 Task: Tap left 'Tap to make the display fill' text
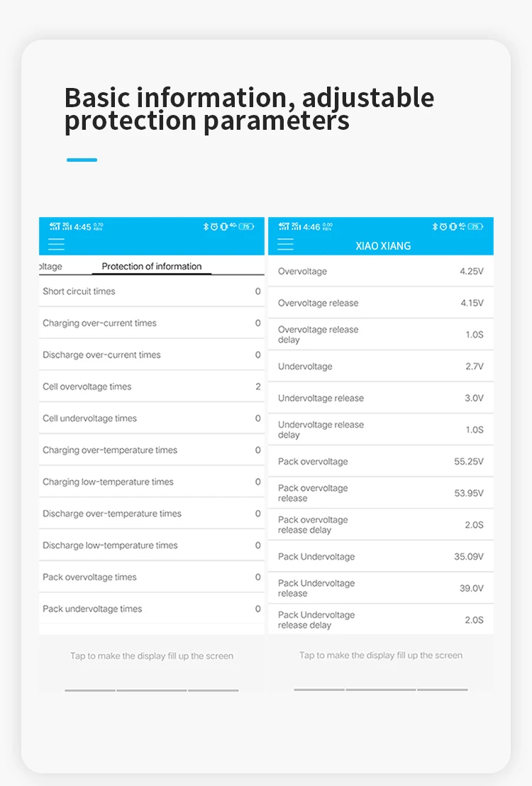click(152, 656)
